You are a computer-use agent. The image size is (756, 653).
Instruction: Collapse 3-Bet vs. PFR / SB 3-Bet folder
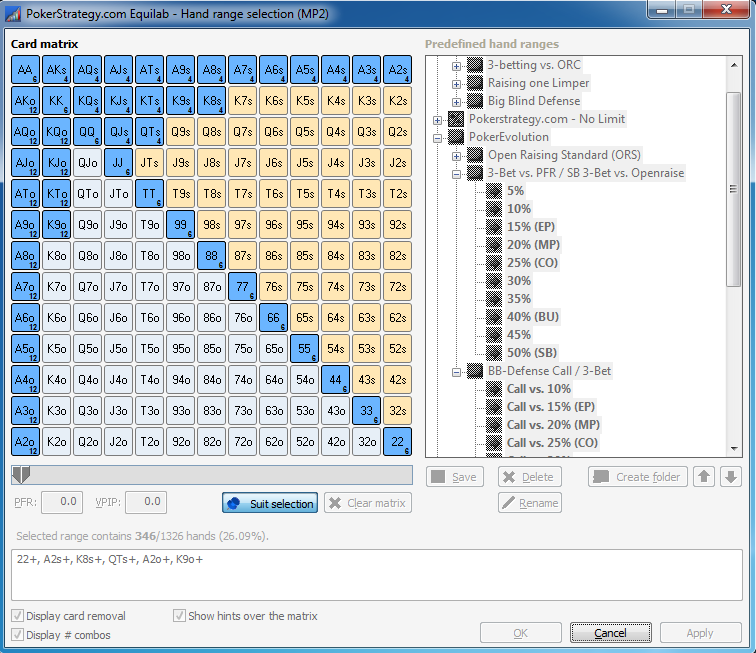point(456,174)
